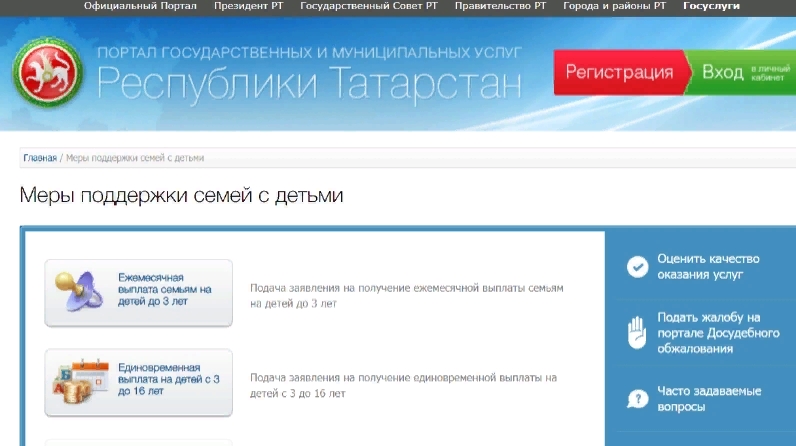796x446 pixels.
Task: Click the calendar and coins icon
Action: [x=82, y=382]
